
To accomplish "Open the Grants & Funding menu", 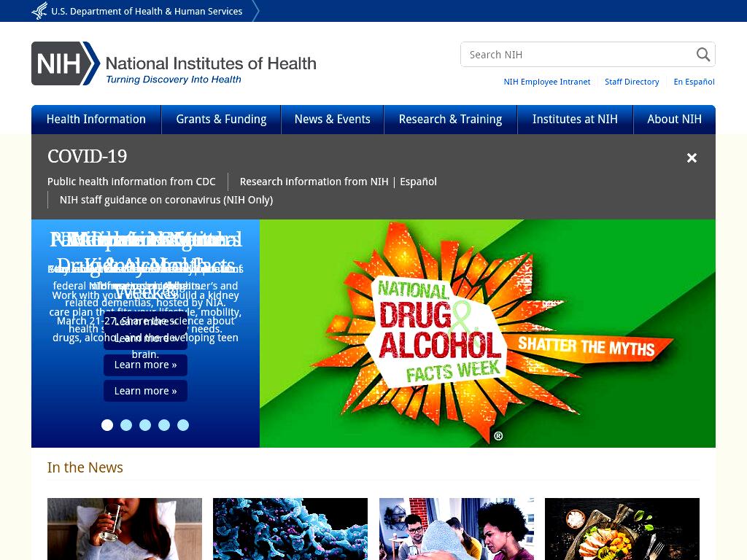I will pyautogui.click(x=221, y=119).
